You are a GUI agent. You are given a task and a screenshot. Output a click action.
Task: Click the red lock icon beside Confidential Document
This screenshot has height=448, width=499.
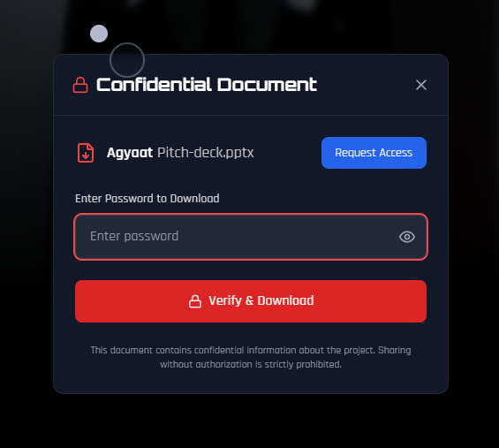point(80,85)
